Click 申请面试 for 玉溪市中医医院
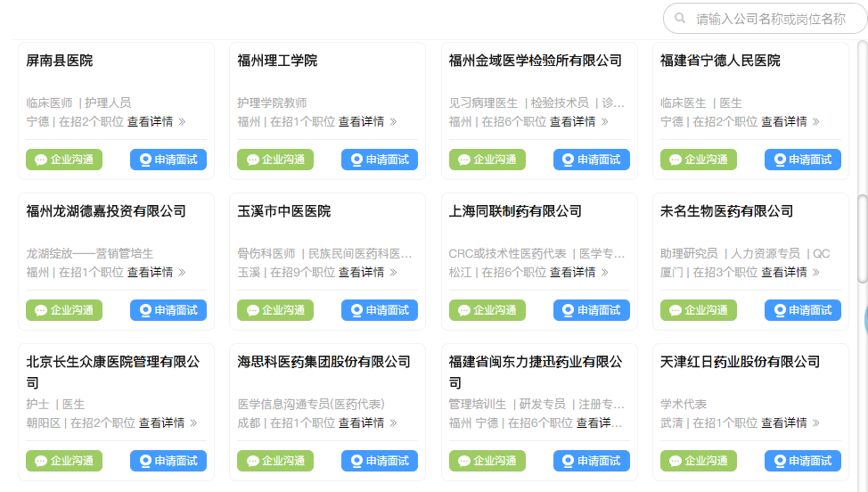868x492 pixels. tap(380, 310)
